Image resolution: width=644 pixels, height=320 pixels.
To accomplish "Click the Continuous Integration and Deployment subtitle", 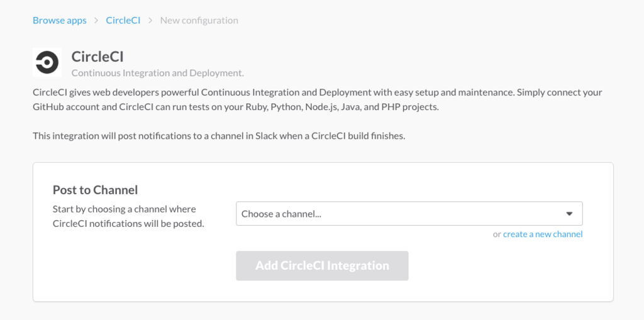I will (158, 73).
